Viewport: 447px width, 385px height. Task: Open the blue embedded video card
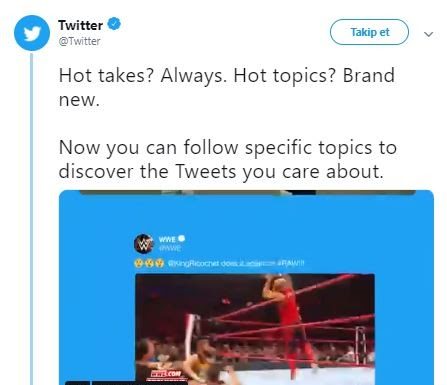pos(246,287)
